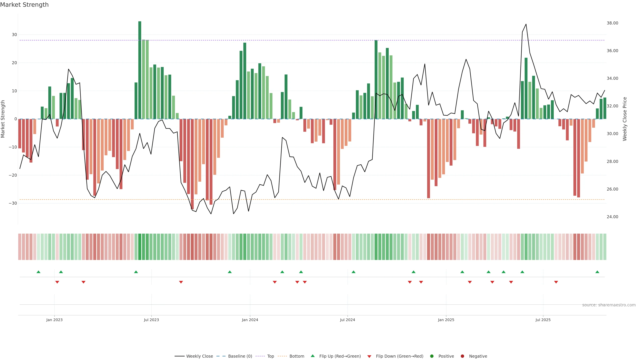This screenshot has height=362, width=644.
Task: Click the first green flip-up triangle marker
Action: (39, 272)
